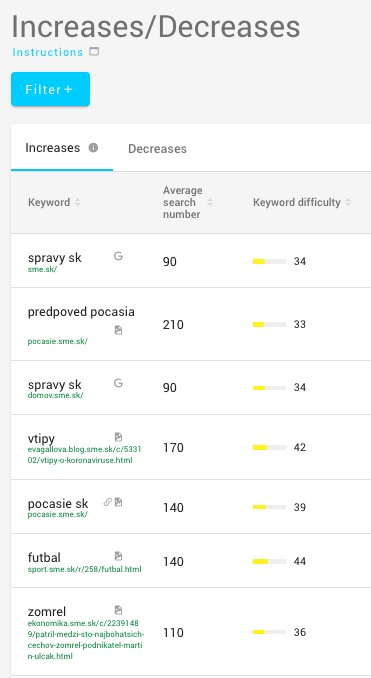Screen dimensions: 371x678
Task: Click the window icon beside Instructions
Action: click(94, 52)
